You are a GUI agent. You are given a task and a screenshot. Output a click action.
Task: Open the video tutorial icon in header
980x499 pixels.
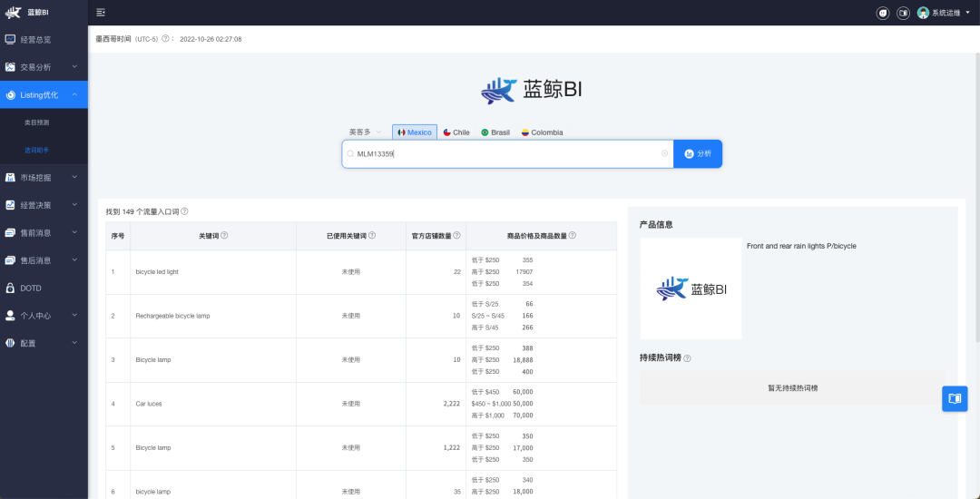[x=903, y=13]
